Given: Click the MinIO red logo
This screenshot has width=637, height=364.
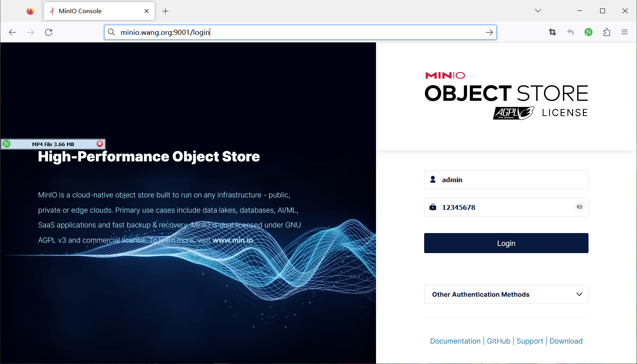Looking at the screenshot, I should 445,75.
